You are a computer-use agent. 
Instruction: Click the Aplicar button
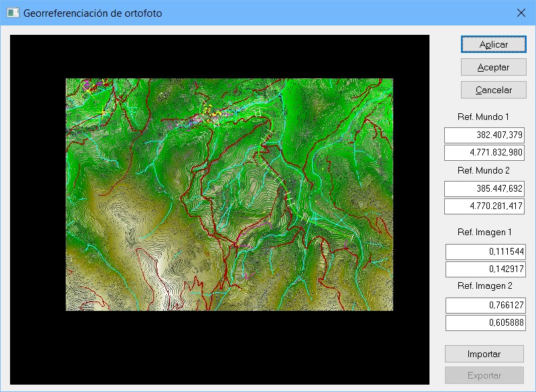(x=493, y=44)
